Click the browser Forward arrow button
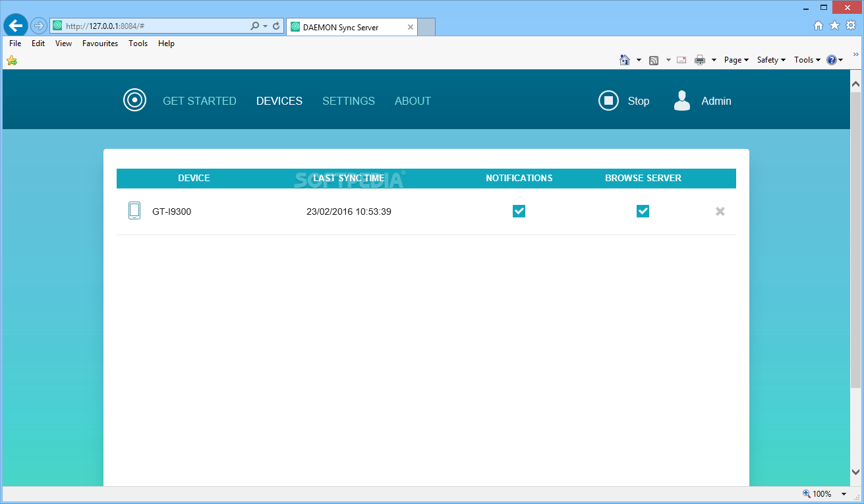 point(39,26)
